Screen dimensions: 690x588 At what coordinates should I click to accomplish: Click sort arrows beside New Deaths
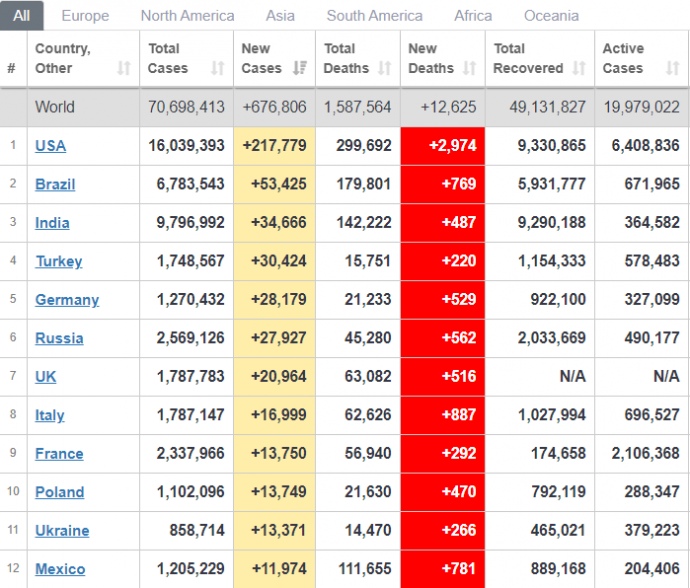pyautogui.click(x=470, y=68)
